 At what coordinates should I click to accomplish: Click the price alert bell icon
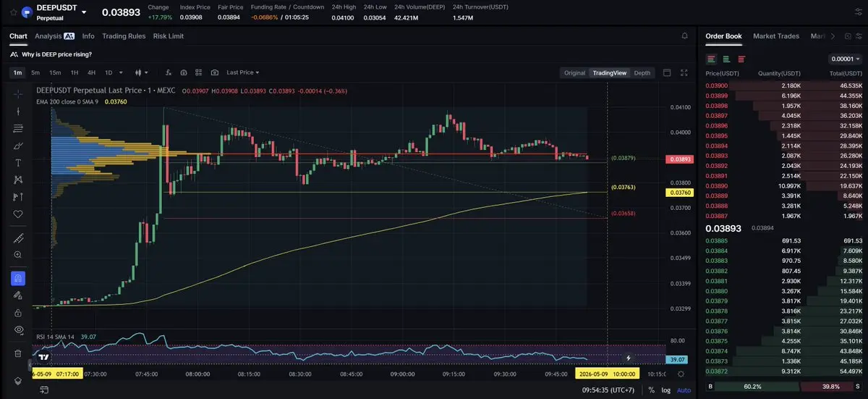(x=685, y=35)
